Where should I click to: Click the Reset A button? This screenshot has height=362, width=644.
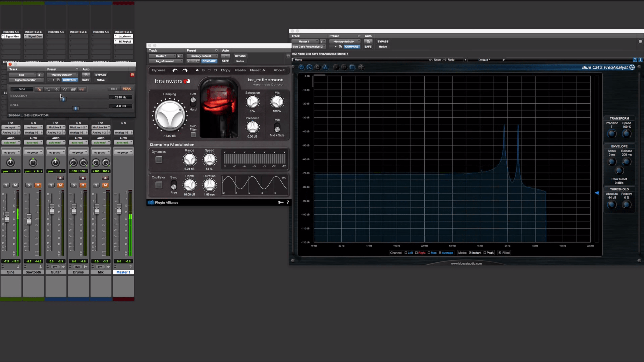[x=257, y=70]
